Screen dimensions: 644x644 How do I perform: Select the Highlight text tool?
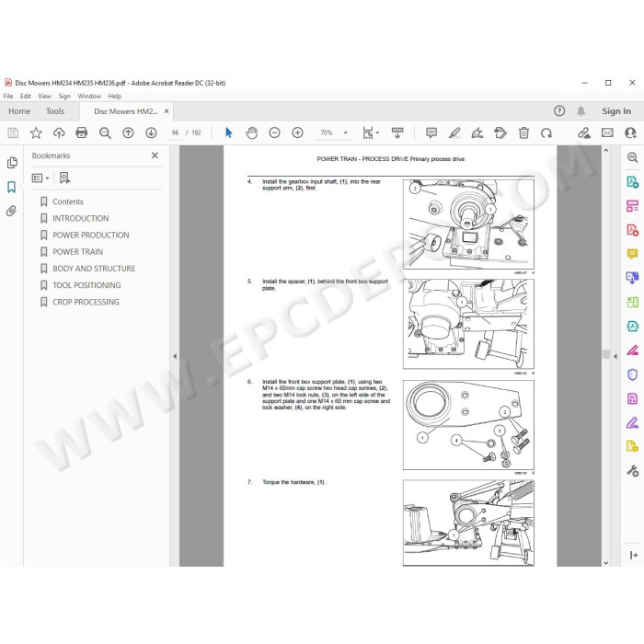pos(454,132)
